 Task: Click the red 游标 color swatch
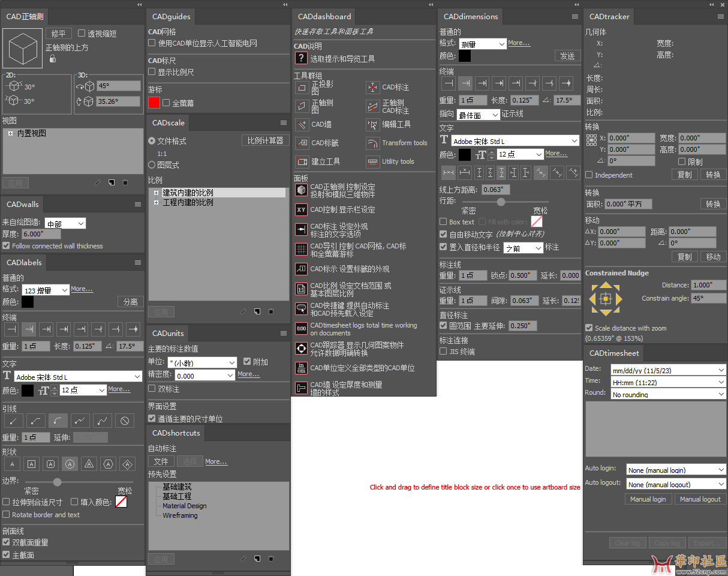(x=154, y=103)
